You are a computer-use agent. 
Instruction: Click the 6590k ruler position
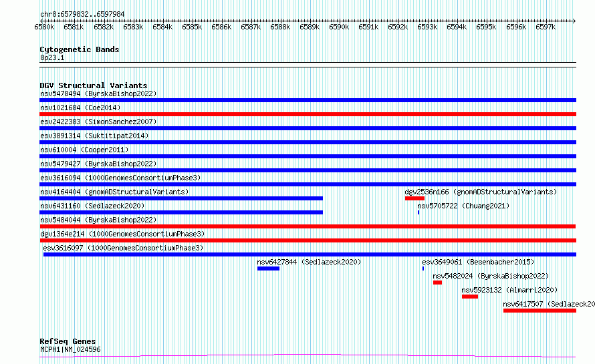339,27
